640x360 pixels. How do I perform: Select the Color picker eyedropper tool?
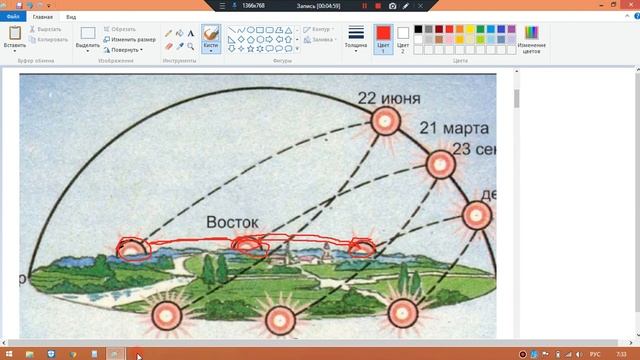click(180, 46)
